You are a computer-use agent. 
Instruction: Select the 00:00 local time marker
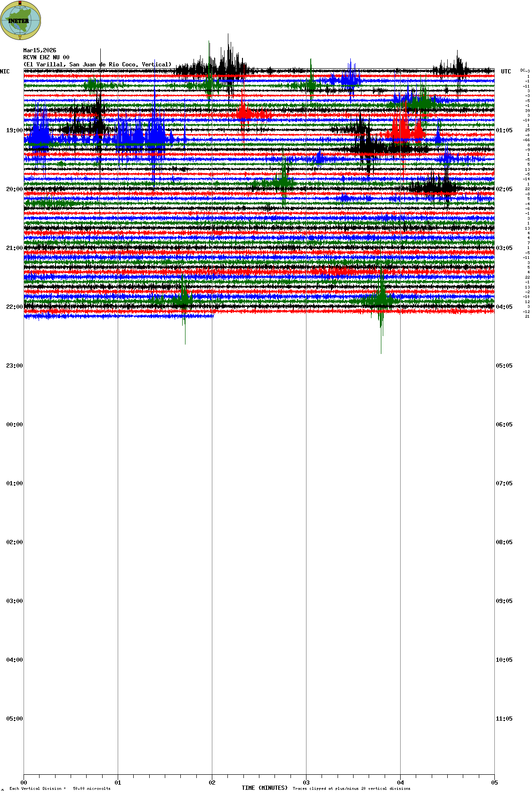(x=15, y=425)
